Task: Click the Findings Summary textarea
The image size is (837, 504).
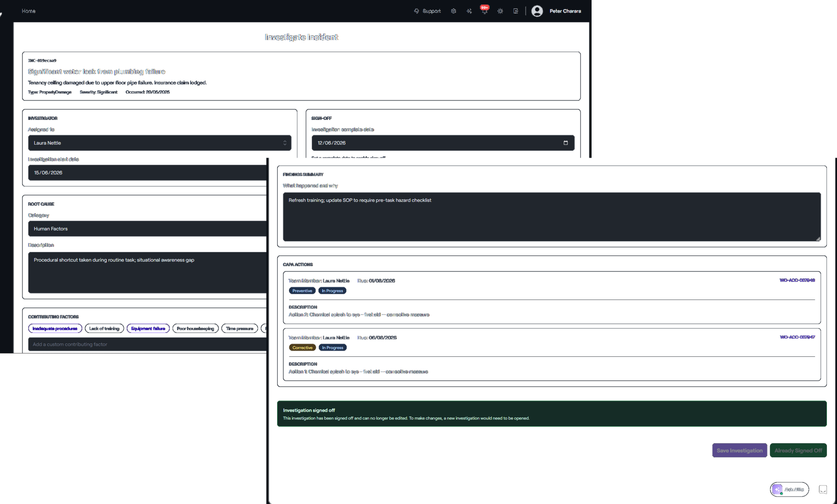Action: pyautogui.click(x=552, y=217)
